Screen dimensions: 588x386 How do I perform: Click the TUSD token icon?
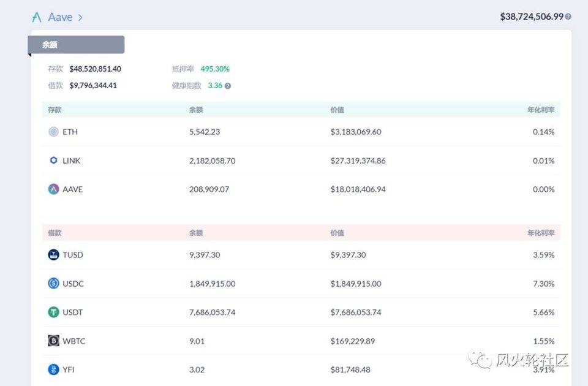coord(53,255)
